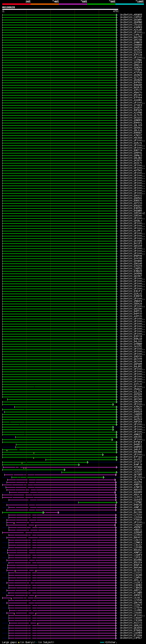The height and width of the screenshot is (644, 146).
Task: Click the white query sequence bar
Action: point(60,10)
